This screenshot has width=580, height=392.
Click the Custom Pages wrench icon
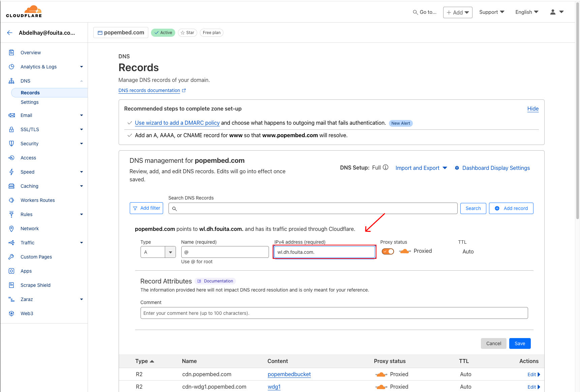pyautogui.click(x=11, y=257)
